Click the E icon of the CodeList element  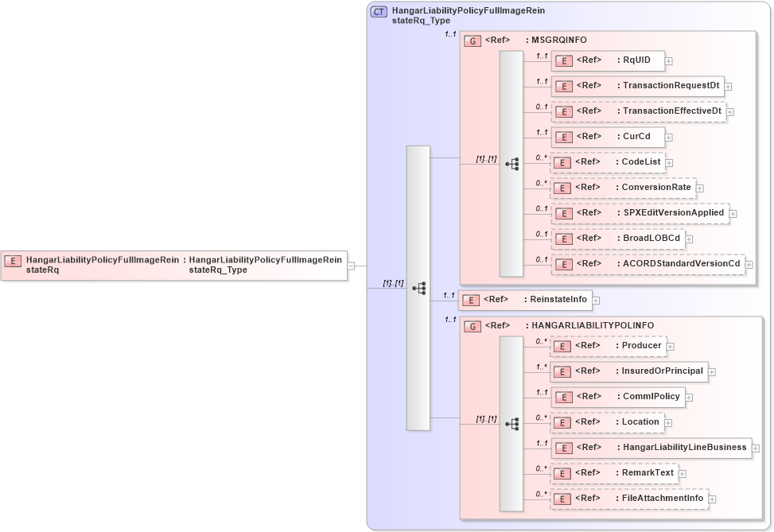point(563,162)
